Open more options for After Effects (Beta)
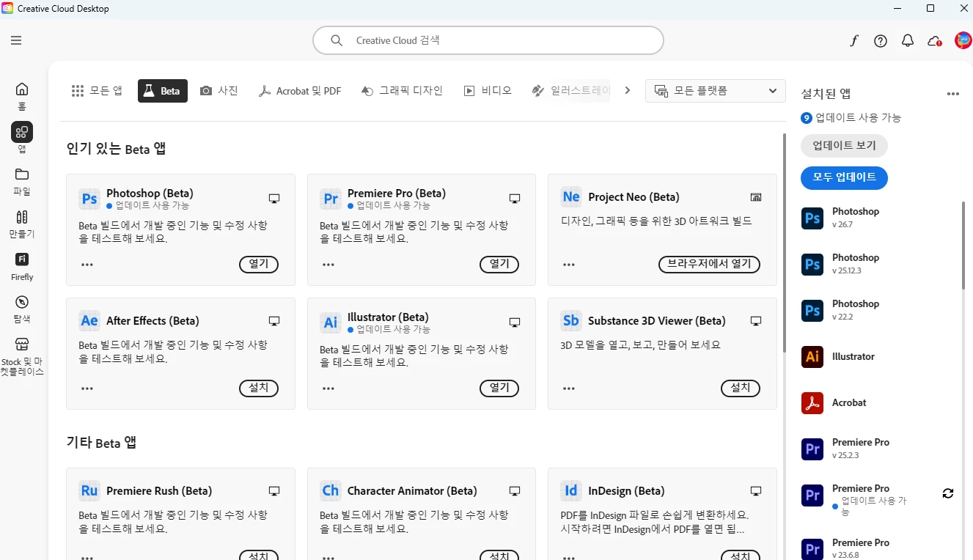The image size is (973, 560). 87,388
